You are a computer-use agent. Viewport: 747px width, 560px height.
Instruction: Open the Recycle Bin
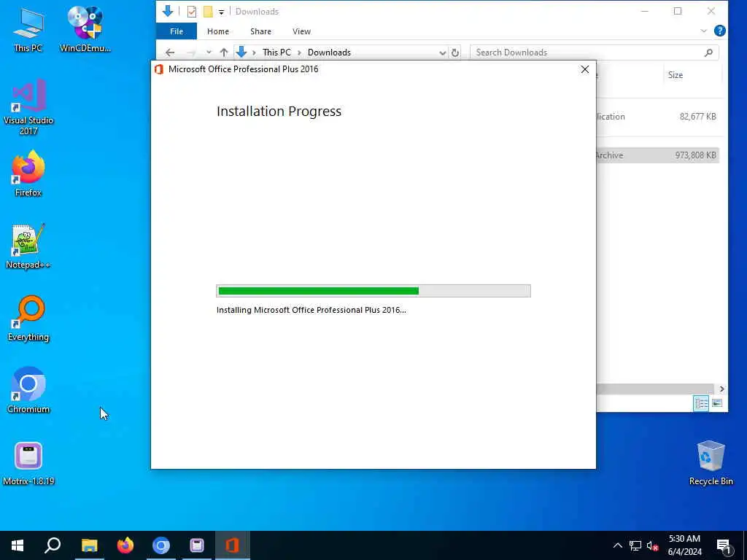pyautogui.click(x=711, y=463)
